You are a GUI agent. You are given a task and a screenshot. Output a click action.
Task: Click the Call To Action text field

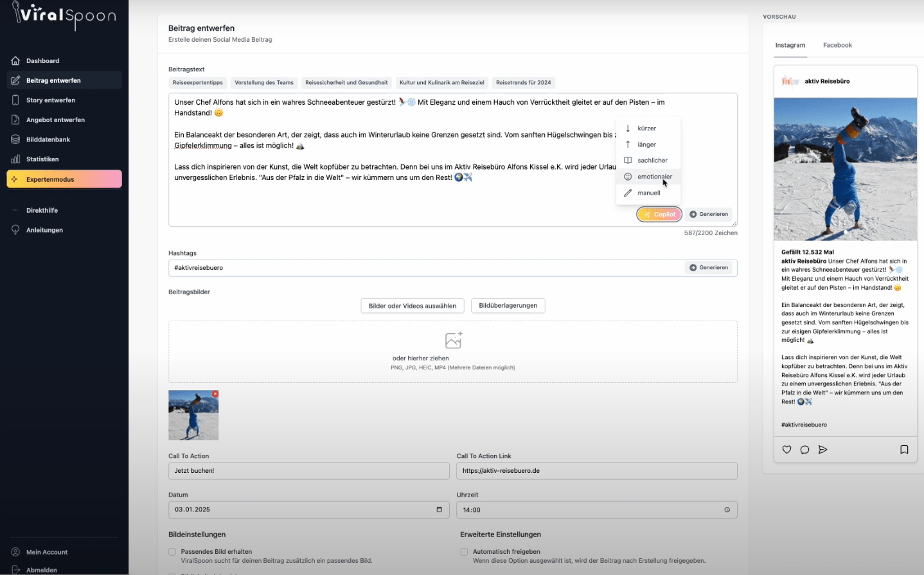pos(308,471)
